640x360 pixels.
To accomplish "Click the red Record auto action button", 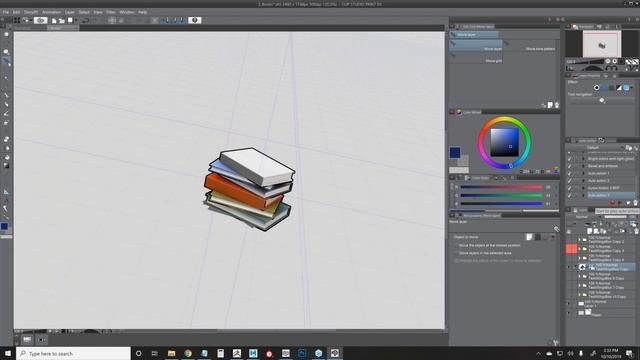I will pyautogui.click(x=613, y=202).
